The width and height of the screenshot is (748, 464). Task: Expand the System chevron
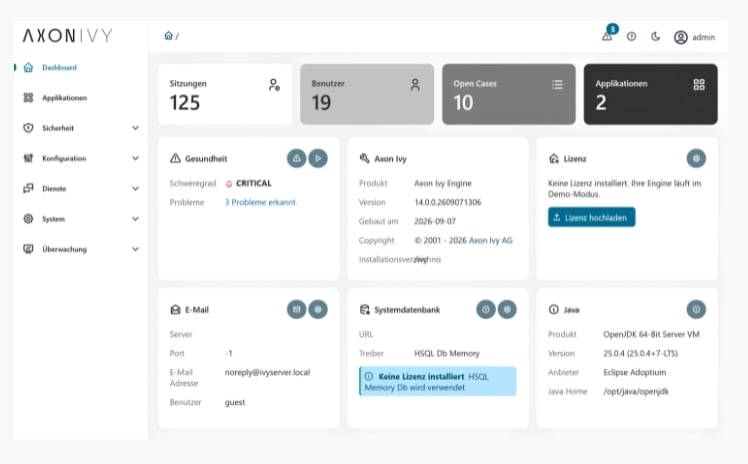[135, 219]
